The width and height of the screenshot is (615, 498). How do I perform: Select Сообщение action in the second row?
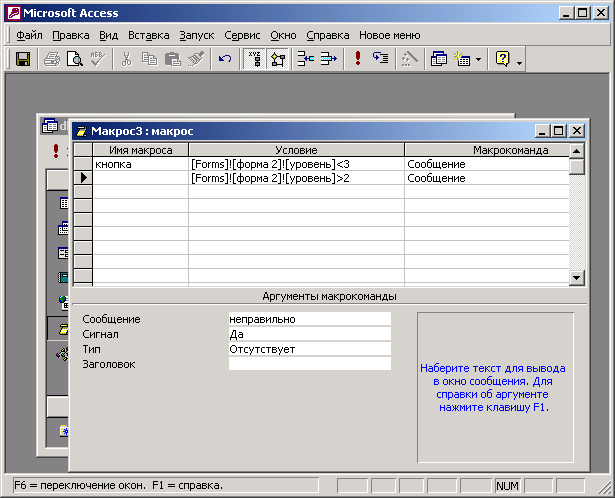click(487, 178)
